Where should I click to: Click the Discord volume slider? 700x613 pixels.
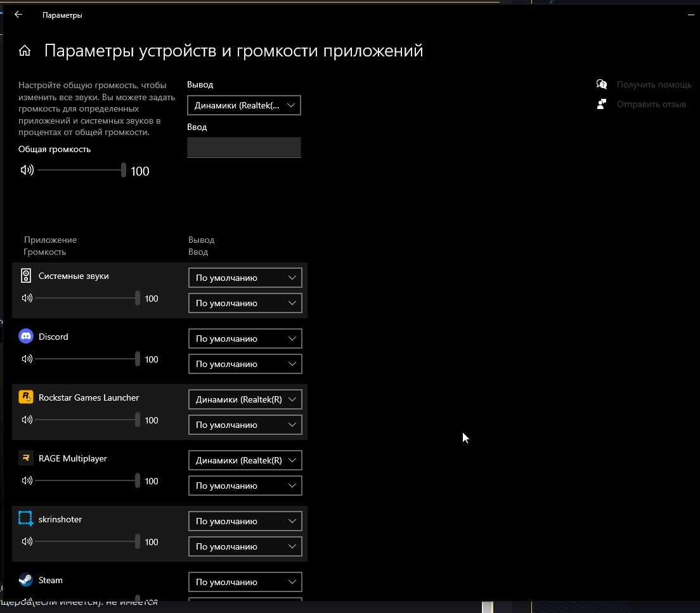(x=87, y=359)
